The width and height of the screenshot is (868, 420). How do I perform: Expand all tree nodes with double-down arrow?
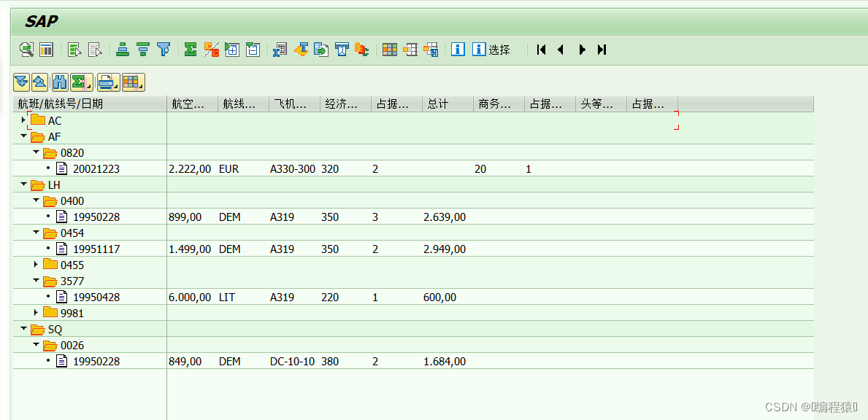(22, 82)
